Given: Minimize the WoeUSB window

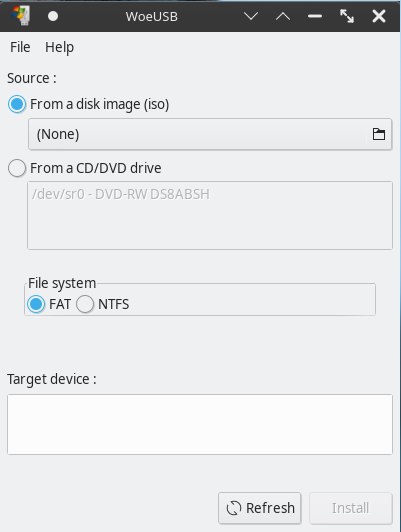Looking at the screenshot, I should coord(315,16).
